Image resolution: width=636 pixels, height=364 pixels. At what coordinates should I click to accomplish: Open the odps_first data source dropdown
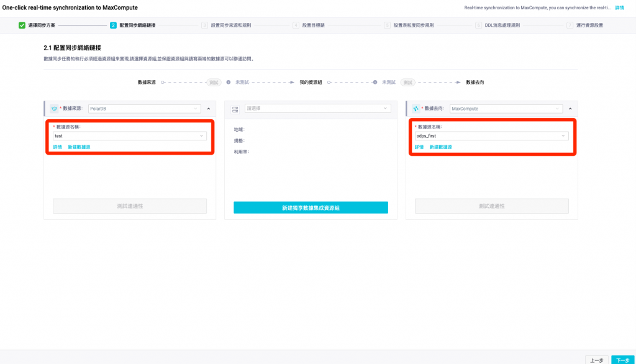pos(492,136)
